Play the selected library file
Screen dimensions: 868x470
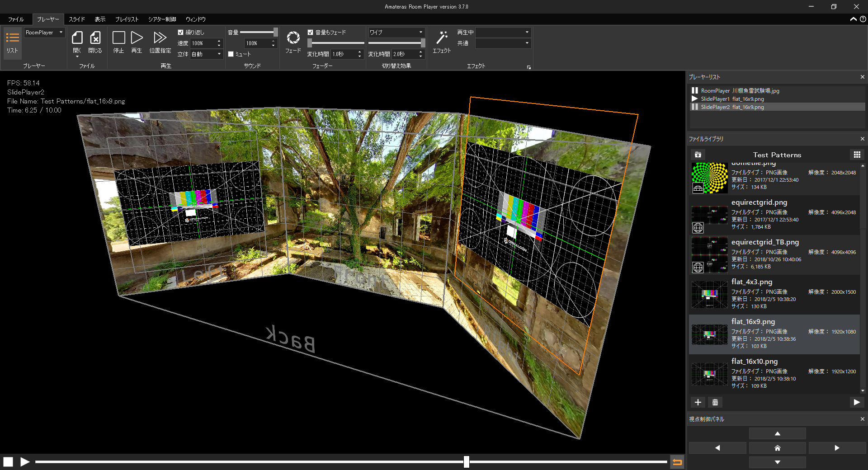point(857,402)
